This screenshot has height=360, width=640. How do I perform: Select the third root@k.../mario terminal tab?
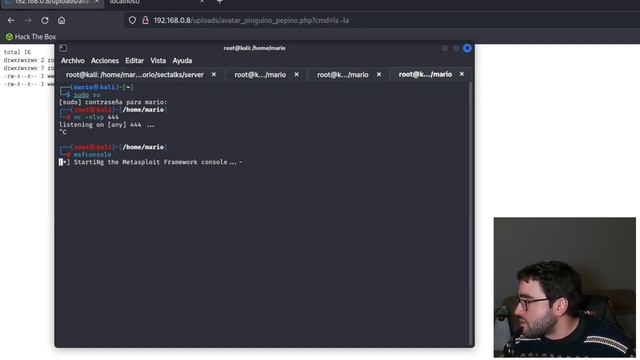click(342, 75)
